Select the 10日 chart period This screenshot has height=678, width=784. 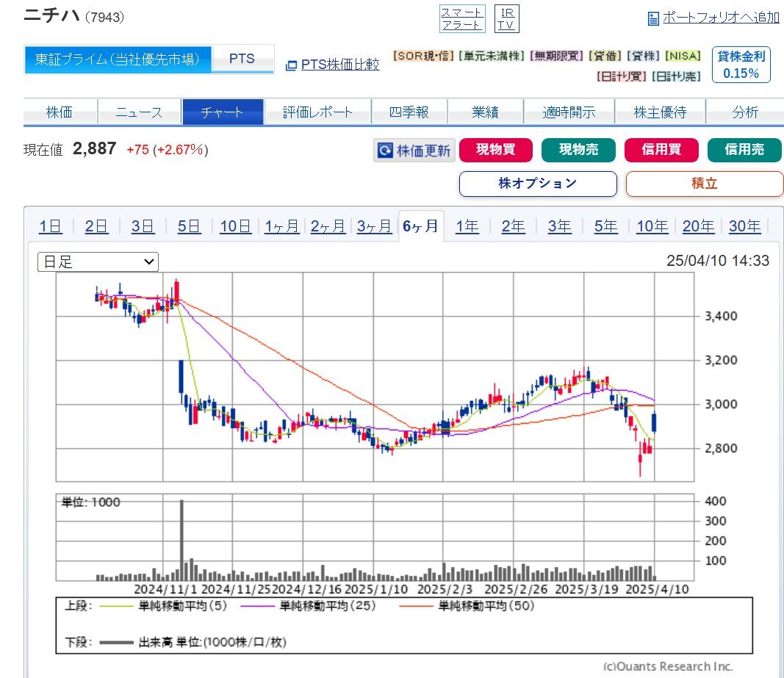click(236, 226)
